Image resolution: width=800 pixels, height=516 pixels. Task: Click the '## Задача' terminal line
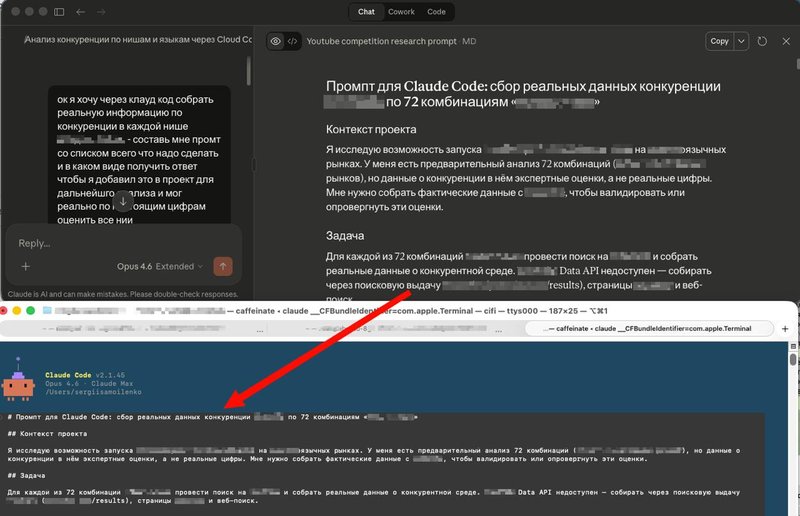27,475
